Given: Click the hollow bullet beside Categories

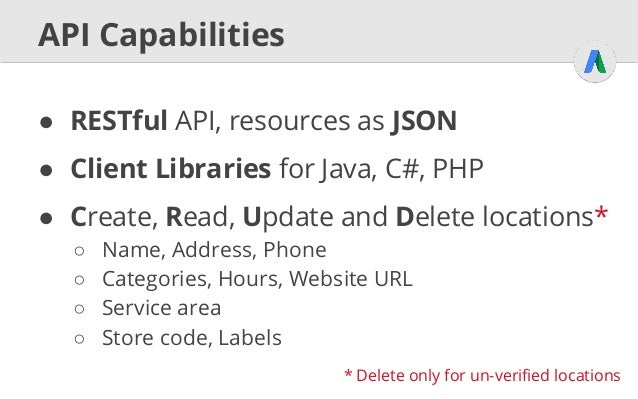Looking at the screenshot, I should point(80,280).
